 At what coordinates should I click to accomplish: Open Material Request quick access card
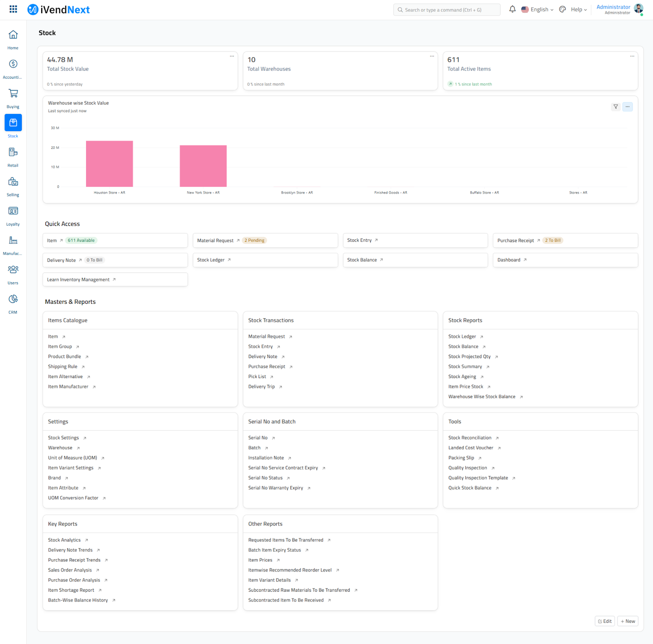[215, 241]
